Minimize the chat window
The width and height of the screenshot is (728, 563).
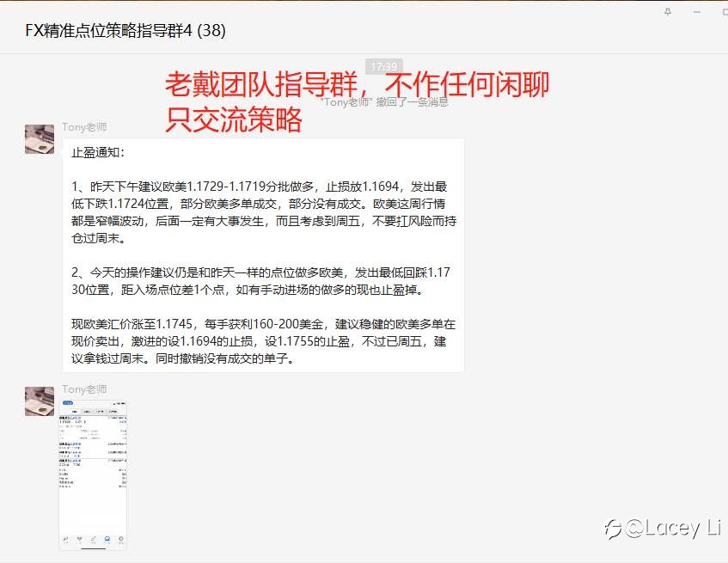[696, 12]
